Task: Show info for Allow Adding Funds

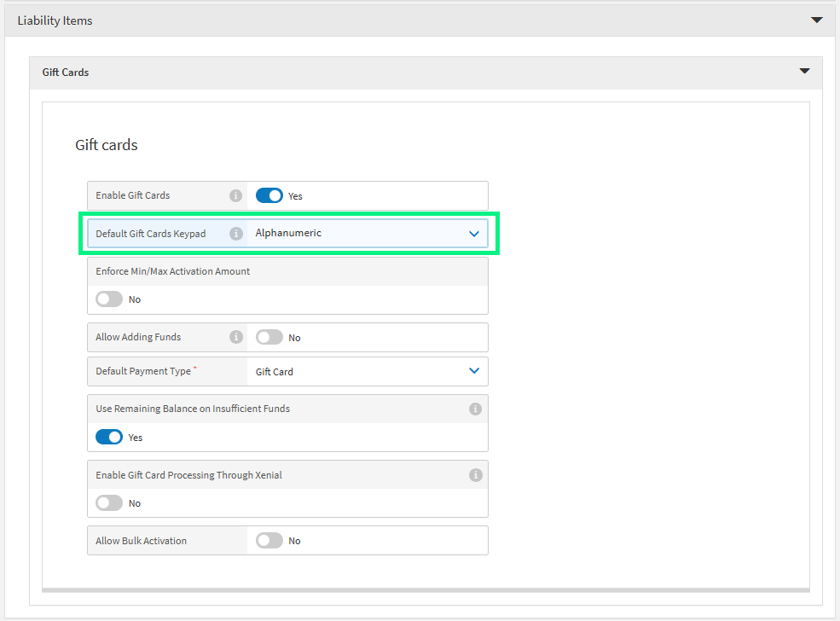Action: pyautogui.click(x=236, y=337)
